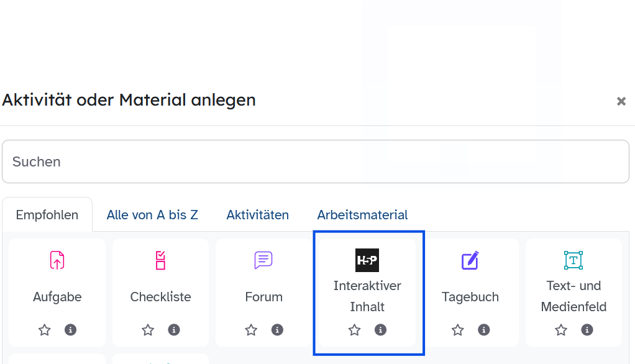Close the activity chooser dialog
The height and width of the screenshot is (364, 635).
click(x=621, y=101)
